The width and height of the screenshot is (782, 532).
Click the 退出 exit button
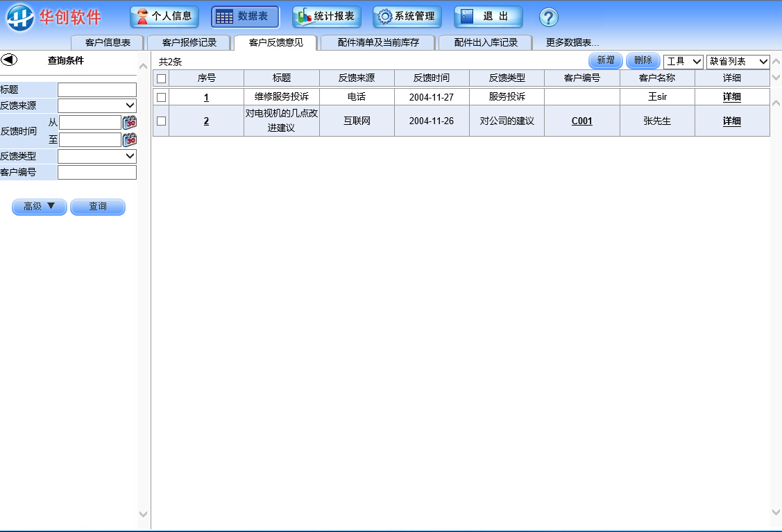[488, 17]
